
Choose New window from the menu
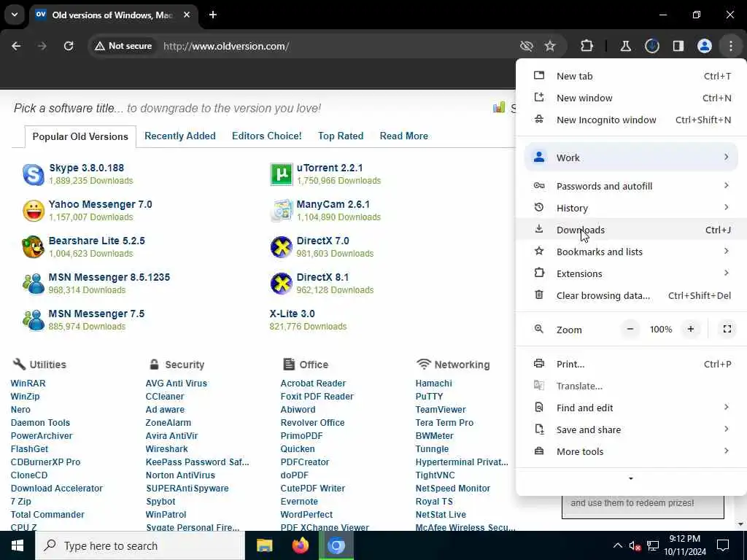tap(631, 98)
